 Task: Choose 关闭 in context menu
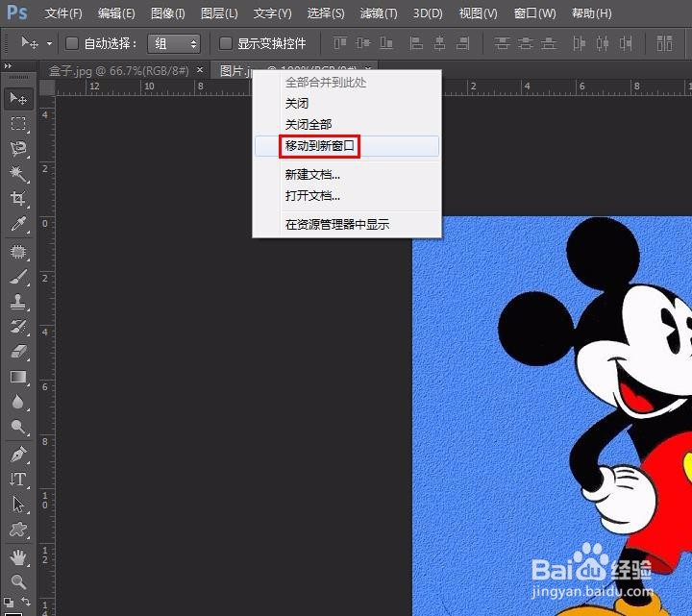347,104
